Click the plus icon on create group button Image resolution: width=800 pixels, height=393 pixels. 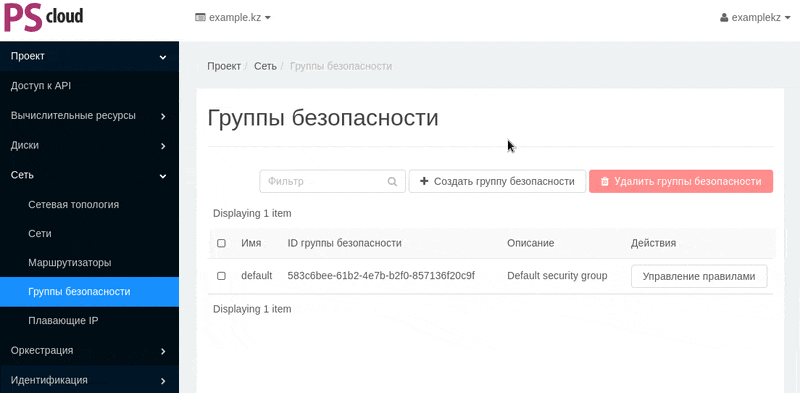pyautogui.click(x=423, y=181)
